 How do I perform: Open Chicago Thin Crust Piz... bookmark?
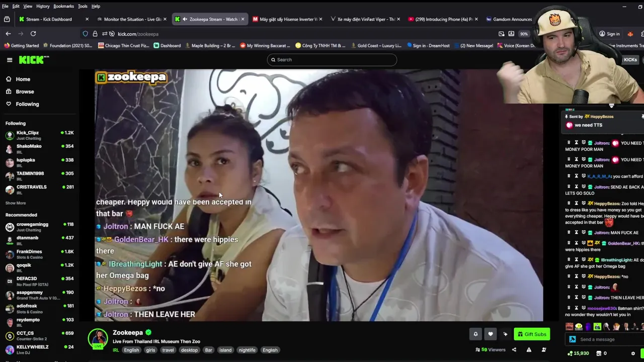point(124,46)
